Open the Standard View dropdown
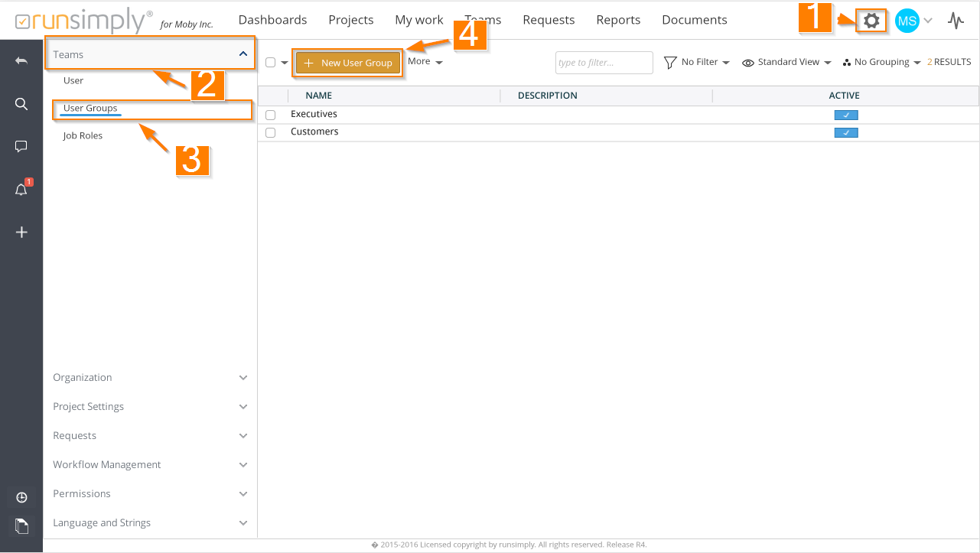980x553 pixels. [x=787, y=62]
